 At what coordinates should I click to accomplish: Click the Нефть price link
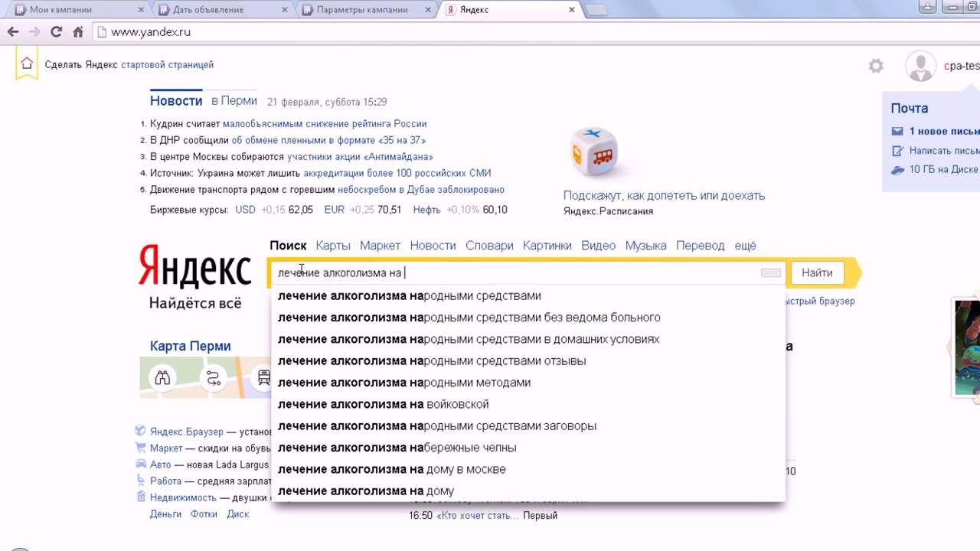click(x=426, y=210)
